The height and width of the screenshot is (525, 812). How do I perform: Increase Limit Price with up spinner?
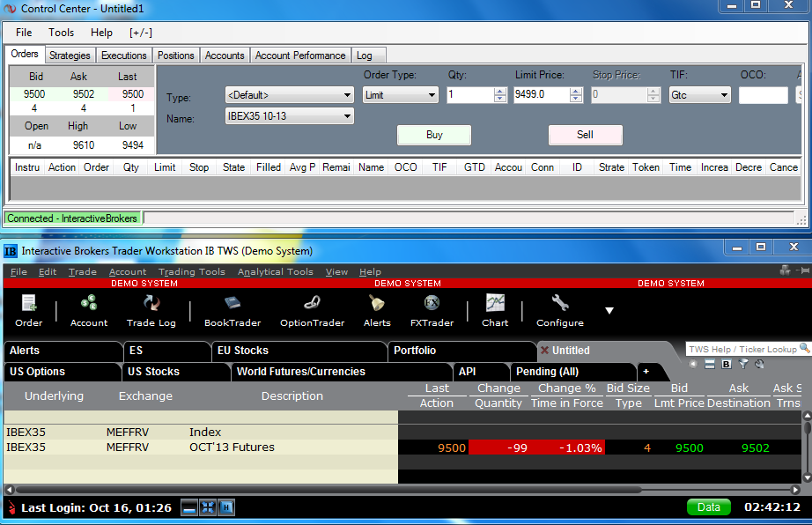576,91
